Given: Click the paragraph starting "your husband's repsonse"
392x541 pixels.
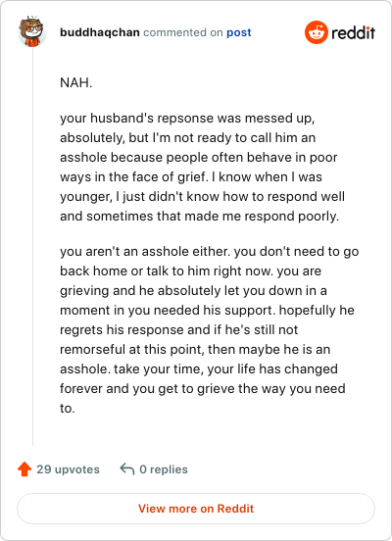Looking at the screenshot, I should pyautogui.click(x=202, y=167).
